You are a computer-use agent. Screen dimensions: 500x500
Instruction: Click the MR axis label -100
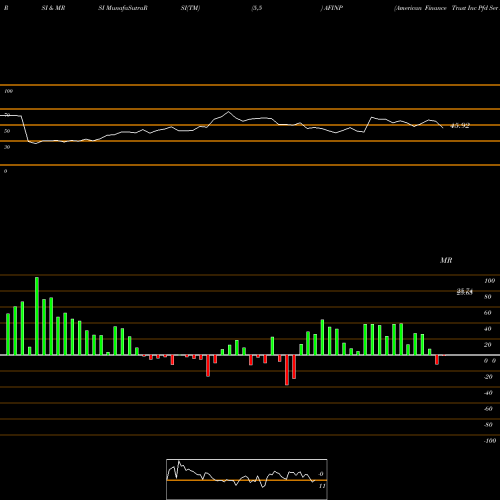coord(490,441)
